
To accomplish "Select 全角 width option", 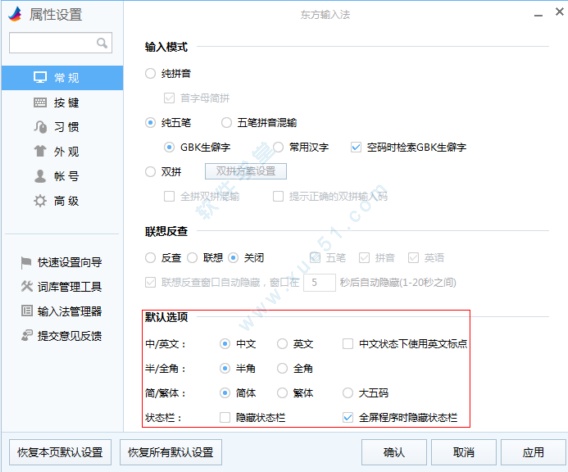I will 282,368.
